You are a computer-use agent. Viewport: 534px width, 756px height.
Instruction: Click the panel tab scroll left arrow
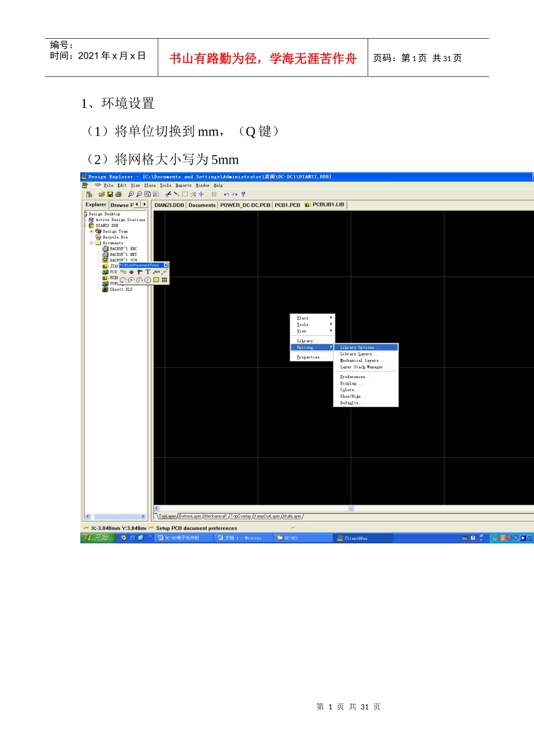point(137,204)
